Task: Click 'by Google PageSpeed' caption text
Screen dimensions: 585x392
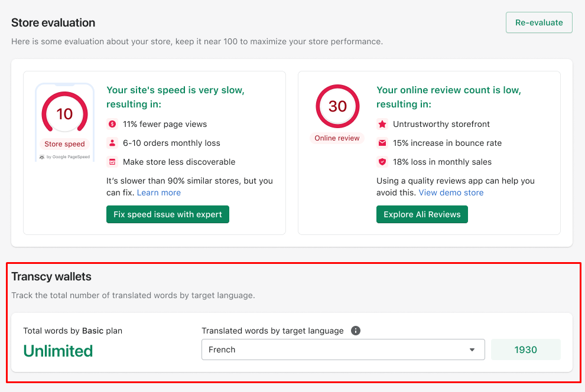Action: pos(68,157)
